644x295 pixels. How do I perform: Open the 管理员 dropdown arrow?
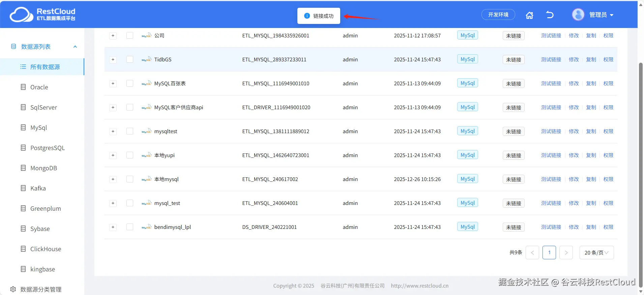(612, 15)
